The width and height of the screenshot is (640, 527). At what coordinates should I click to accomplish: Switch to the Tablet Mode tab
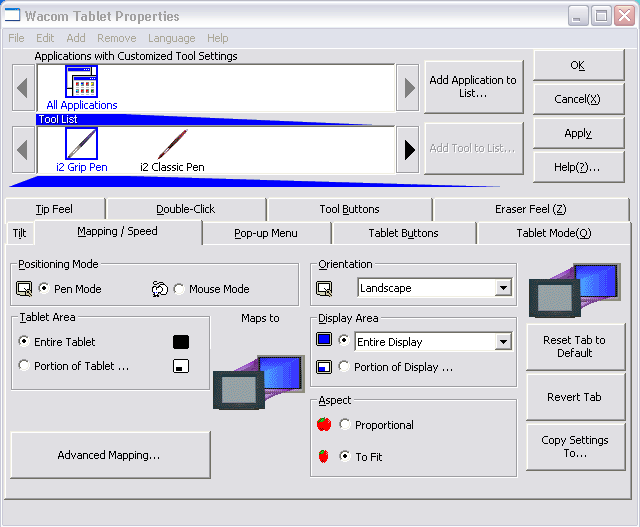[554, 233]
